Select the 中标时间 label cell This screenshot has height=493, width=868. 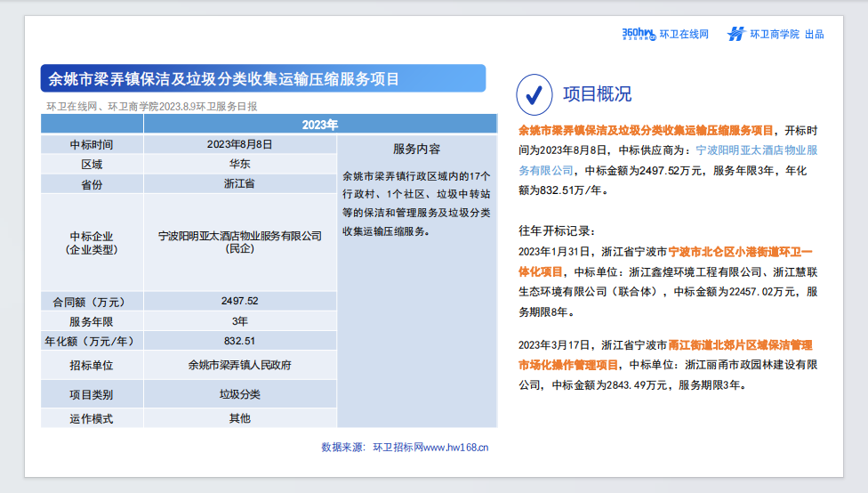coord(92,144)
